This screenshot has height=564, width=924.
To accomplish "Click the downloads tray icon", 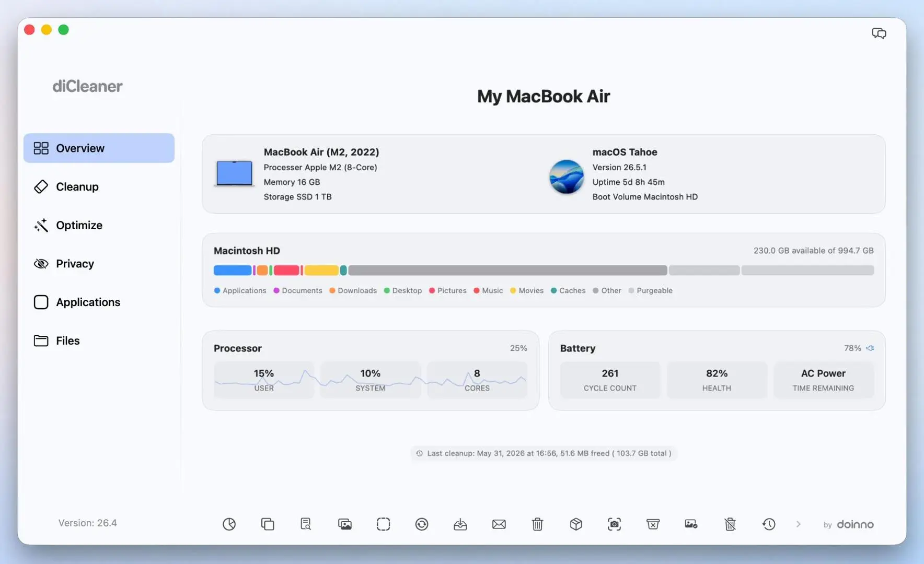I will coord(460,524).
